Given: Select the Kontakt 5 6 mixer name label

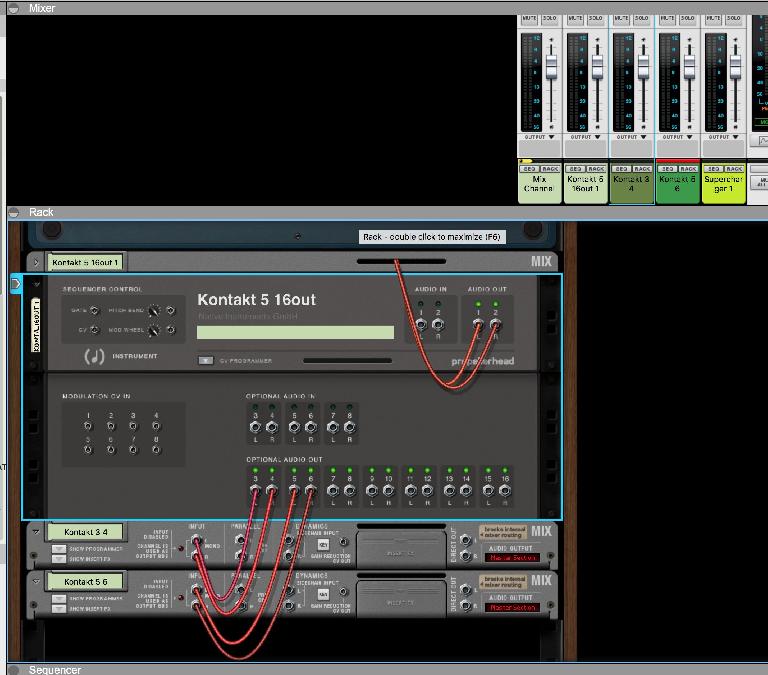Looking at the screenshot, I should pos(677,184).
